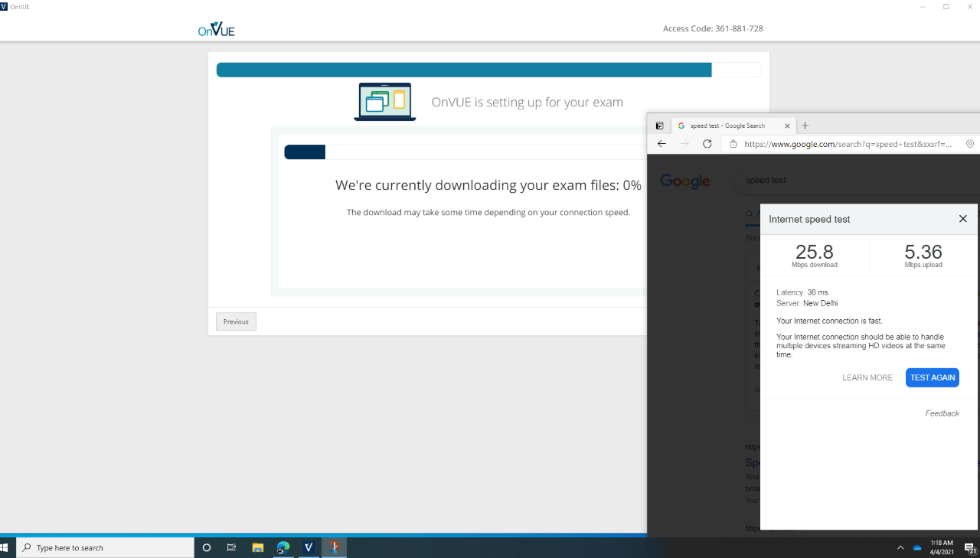The image size is (980, 558).
Task: Click the laptop setup illustration icon
Action: point(385,102)
